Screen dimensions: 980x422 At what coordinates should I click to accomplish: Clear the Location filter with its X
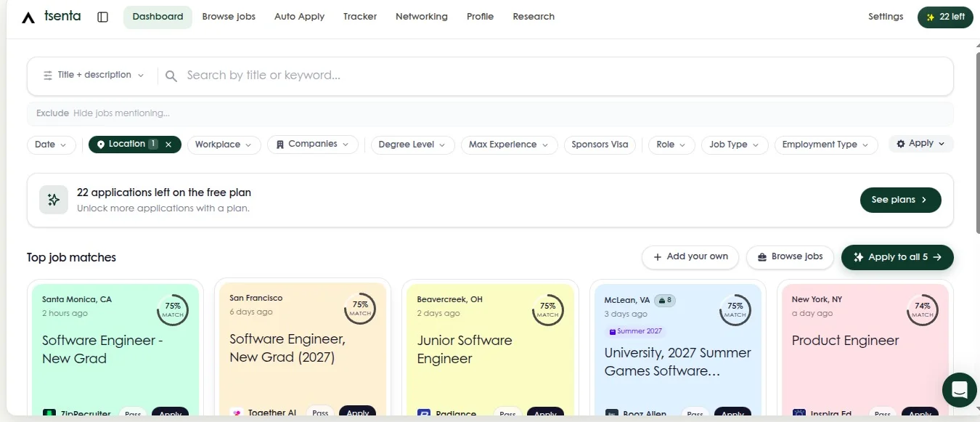168,145
